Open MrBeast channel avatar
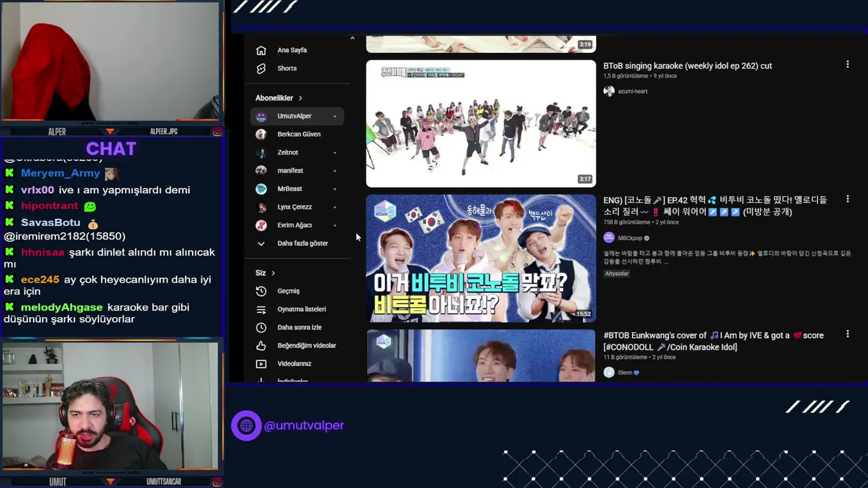 261,189
